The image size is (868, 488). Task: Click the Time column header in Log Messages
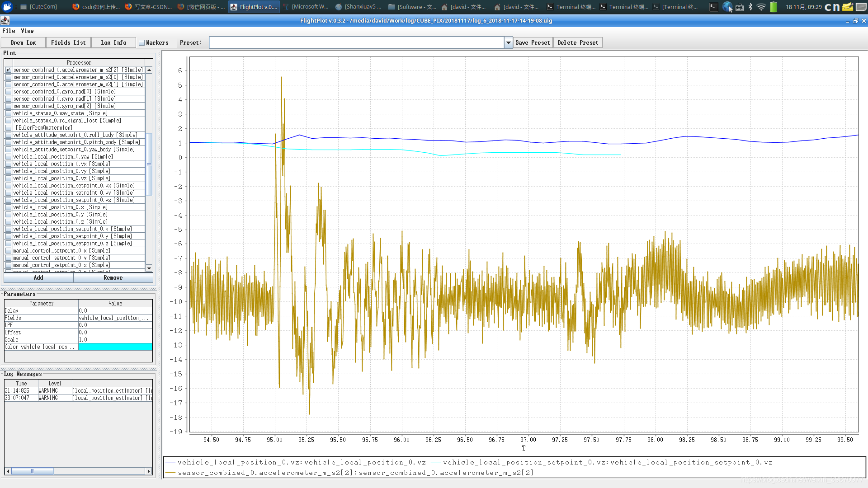click(x=21, y=384)
